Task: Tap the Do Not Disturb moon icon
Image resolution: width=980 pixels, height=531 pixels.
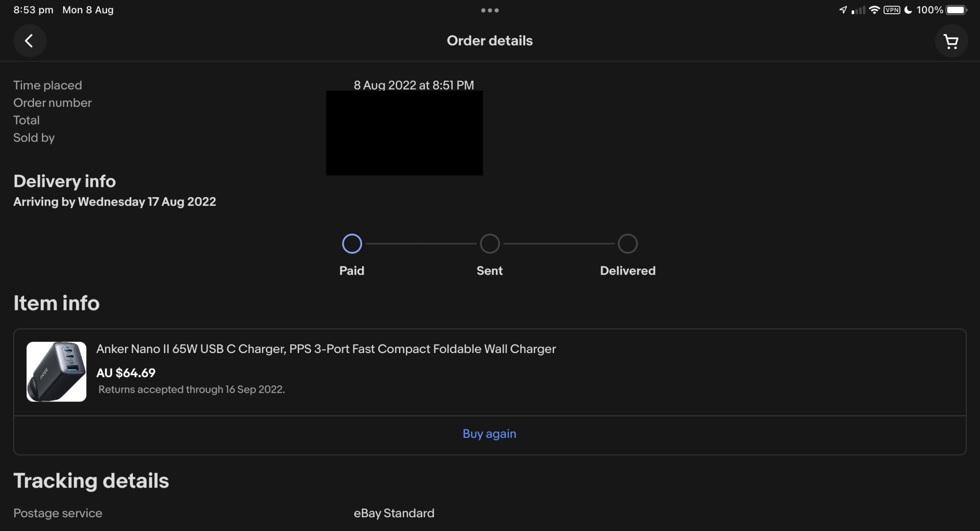Action: [908, 10]
